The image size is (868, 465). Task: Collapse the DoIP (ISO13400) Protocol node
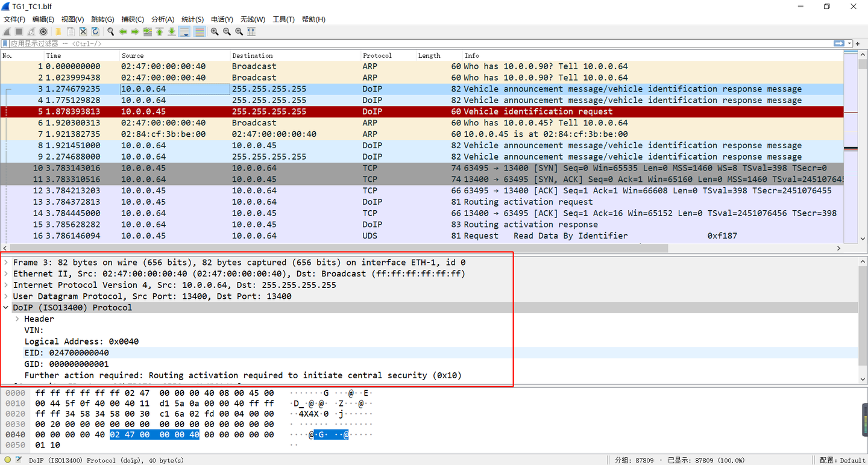point(6,307)
